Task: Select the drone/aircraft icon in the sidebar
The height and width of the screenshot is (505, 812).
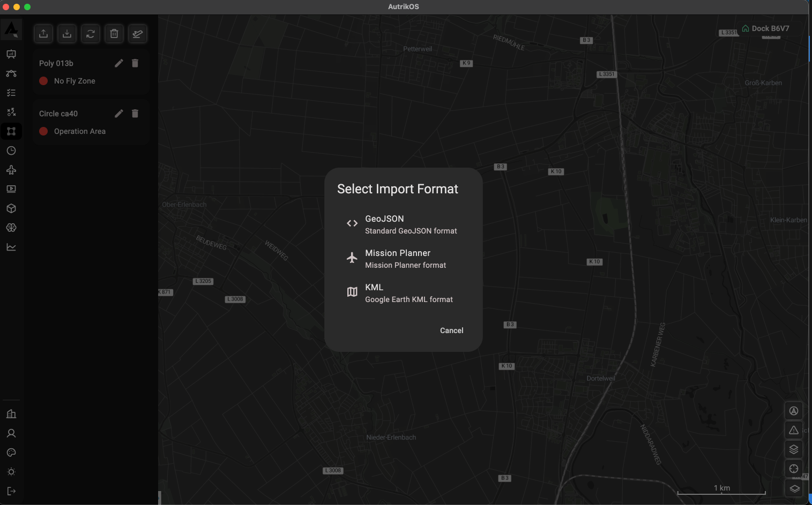Action: click(x=11, y=170)
